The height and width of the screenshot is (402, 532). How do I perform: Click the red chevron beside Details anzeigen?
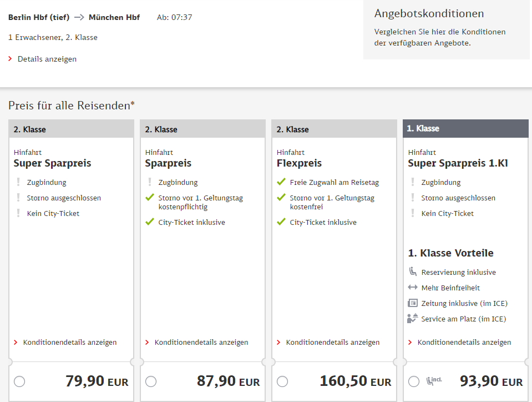[x=10, y=59]
